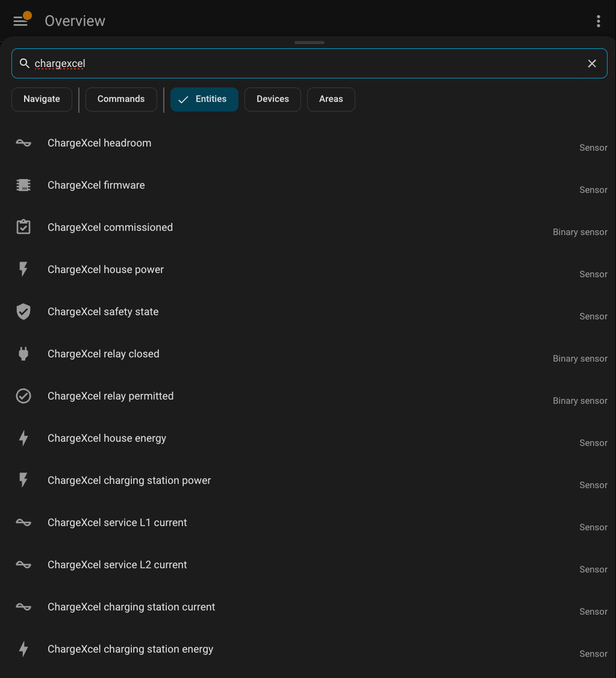The image size is (616, 678).
Task: Click the safety state shield icon
Action: click(x=23, y=311)
